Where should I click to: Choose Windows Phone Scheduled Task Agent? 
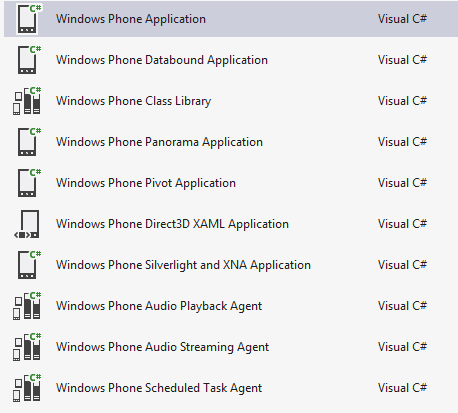click(231, 388)
